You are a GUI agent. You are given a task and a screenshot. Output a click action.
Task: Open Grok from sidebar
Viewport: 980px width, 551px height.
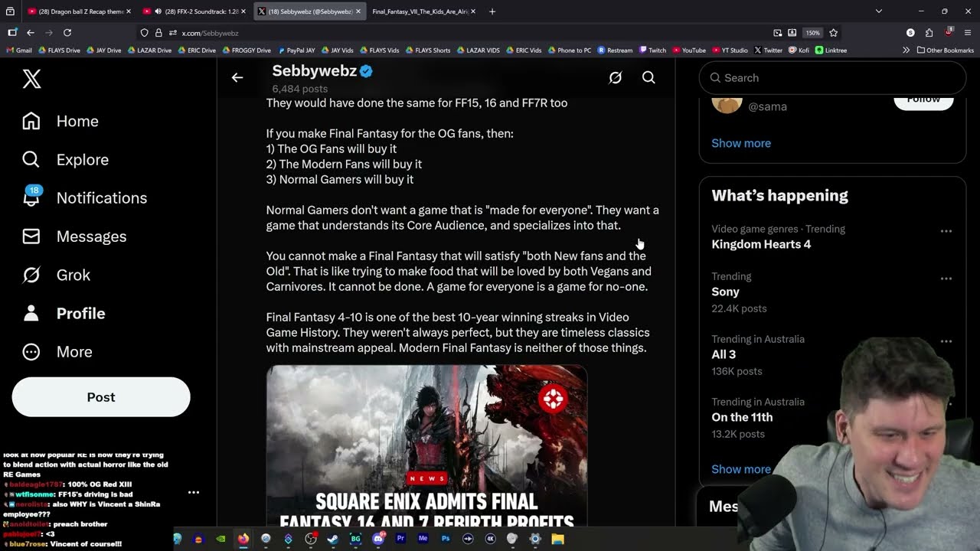point(56,275)
